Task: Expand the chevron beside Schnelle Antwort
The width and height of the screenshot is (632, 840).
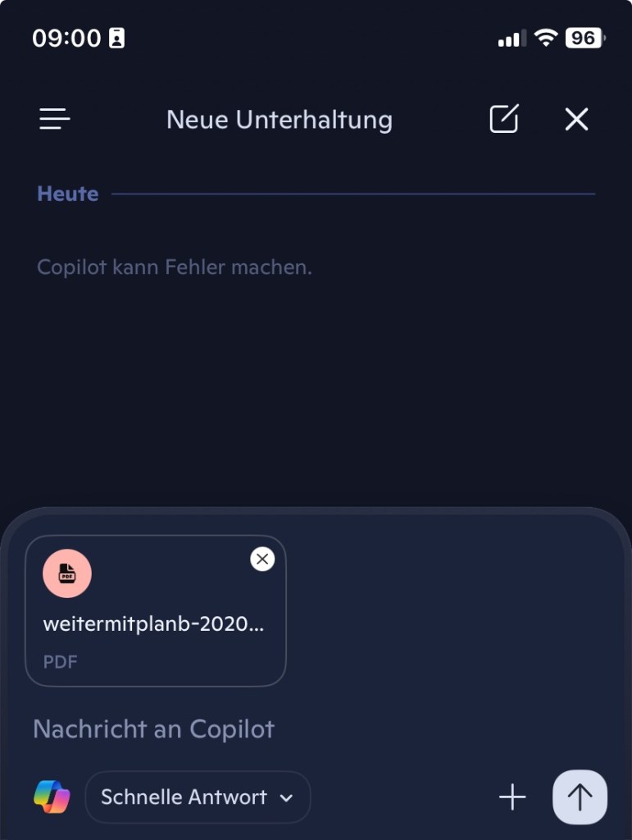Action: pyautogui.click(x=286, y=797)
